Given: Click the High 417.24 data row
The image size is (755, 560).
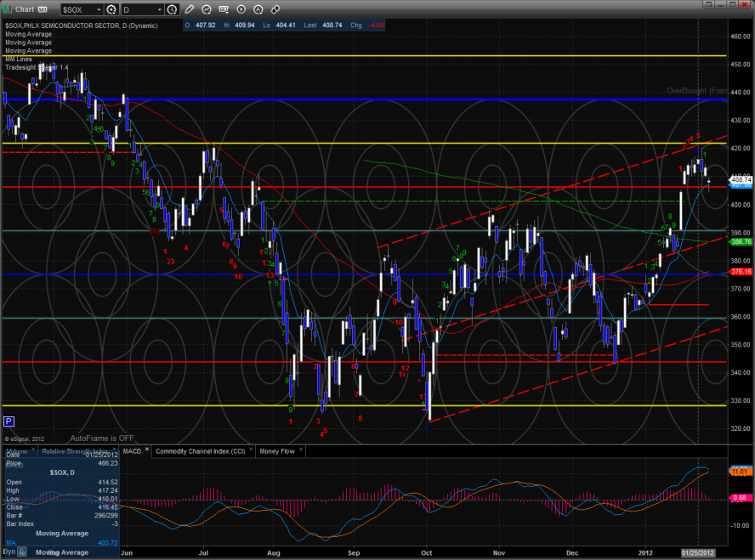Looking at the screenshot, I should tap(61, 490).
